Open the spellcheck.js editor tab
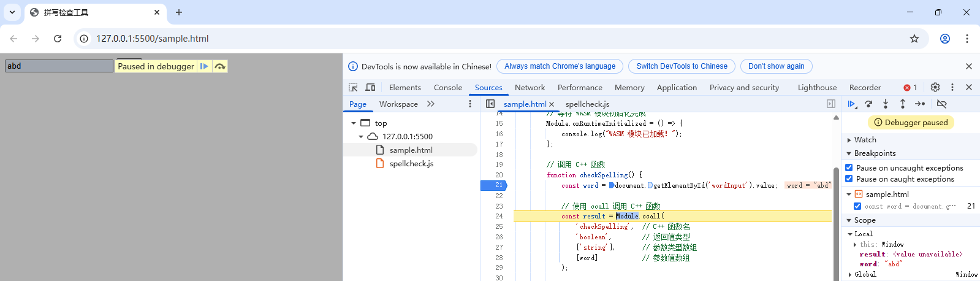The image size is (980, 281). [x=587, y=104]
